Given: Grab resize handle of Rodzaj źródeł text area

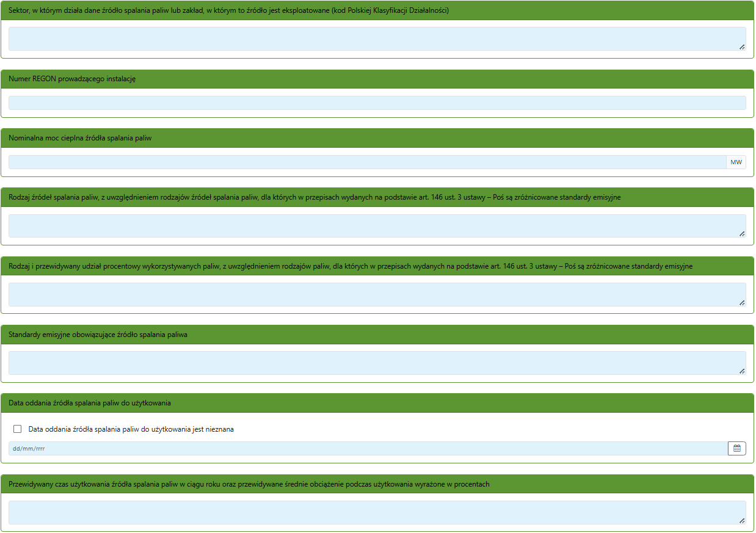Looking at the screenshot, I should click(x=742, y=234).
